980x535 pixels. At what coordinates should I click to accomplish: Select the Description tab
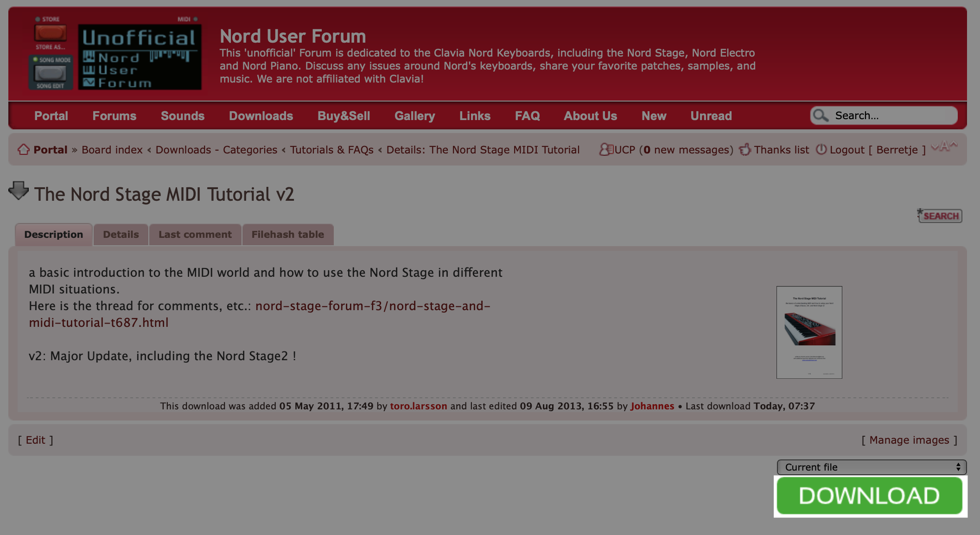[x=54, y=235]
